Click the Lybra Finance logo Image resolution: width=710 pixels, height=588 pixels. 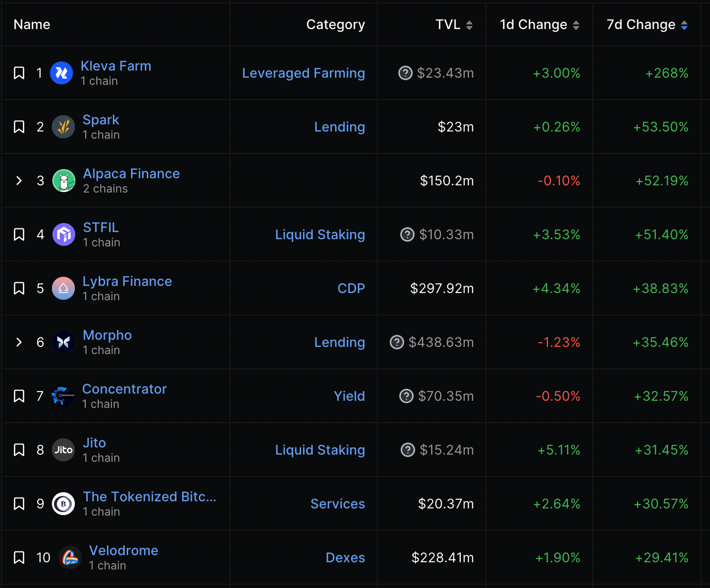coord(63,288)
